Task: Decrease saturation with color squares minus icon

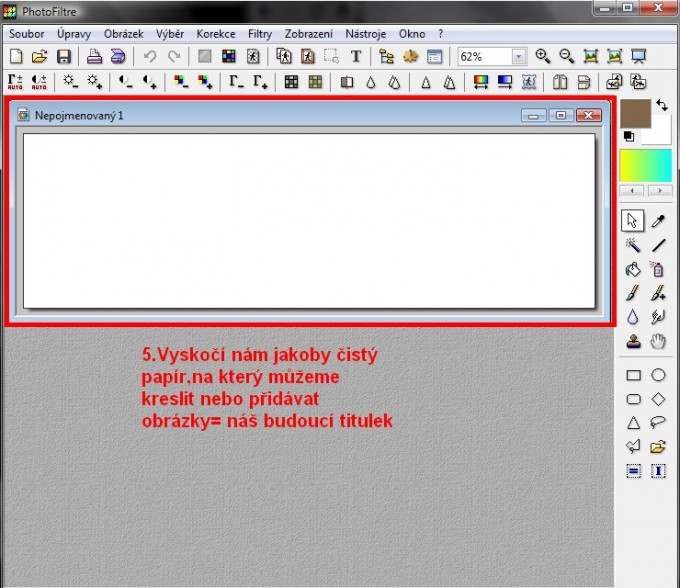Action: point(181,82)
